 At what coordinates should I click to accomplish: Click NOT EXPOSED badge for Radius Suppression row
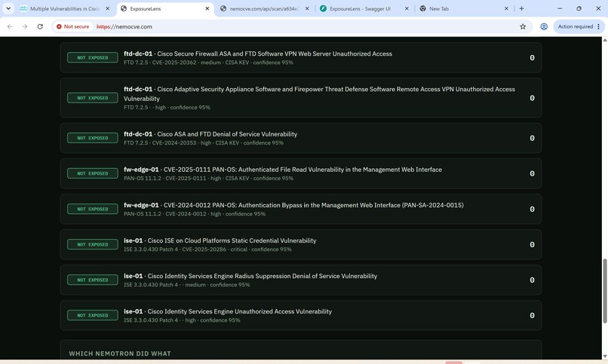92,280
